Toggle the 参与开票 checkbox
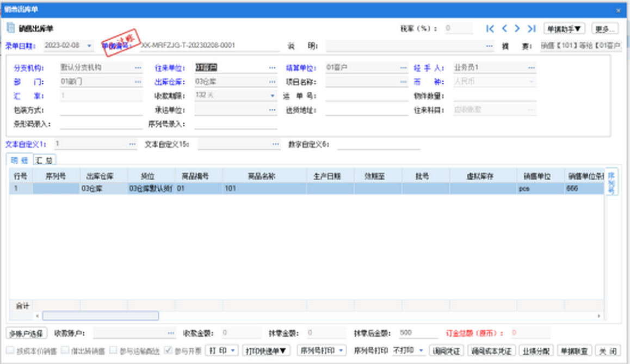 (169, 351)
